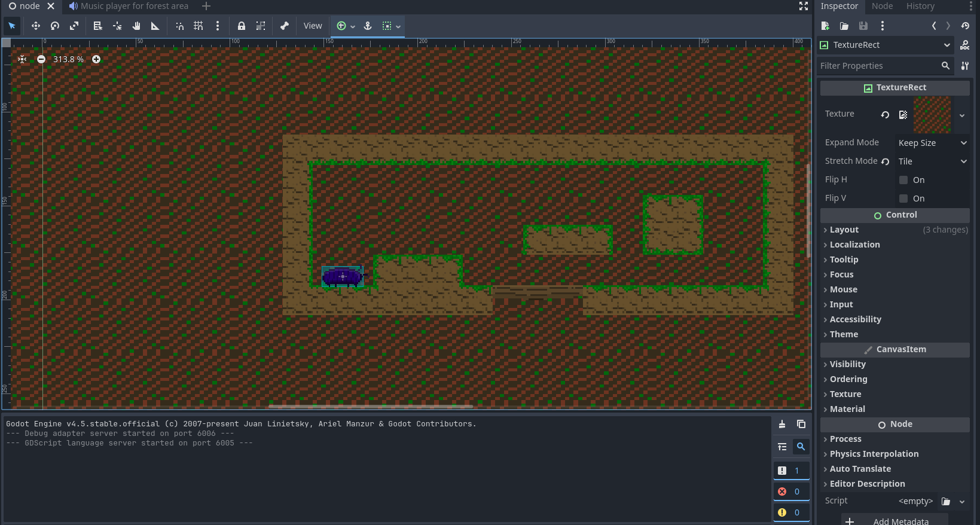Screen dimensions: 980x525
Task: Save the currently edited resource
Action: pos(863,26)
